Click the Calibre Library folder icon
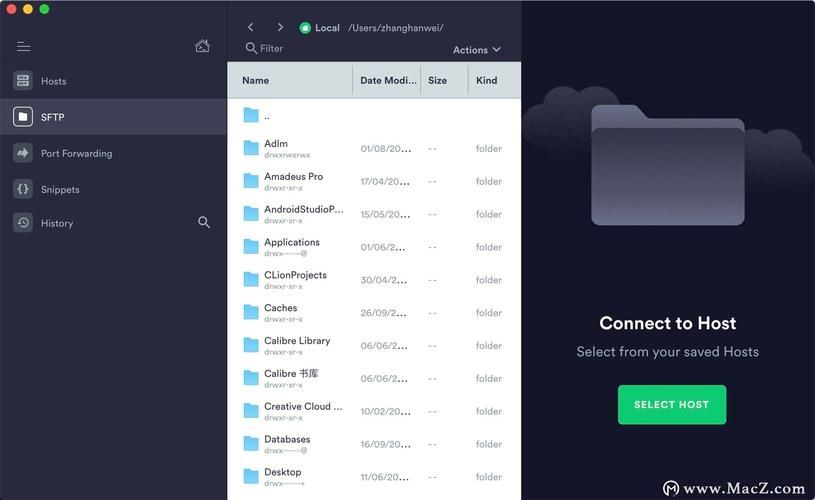Image resolution: width=815 pixels, height=500 pixels. click(x=251, y=345)
